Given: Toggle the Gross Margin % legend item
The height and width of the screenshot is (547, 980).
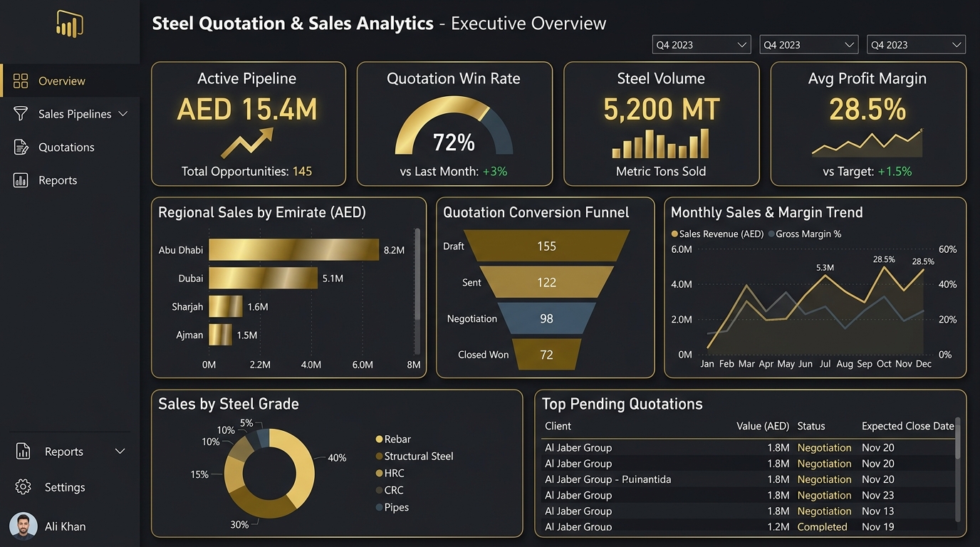Looking at the screenshot, I should [x=805, y=234].
